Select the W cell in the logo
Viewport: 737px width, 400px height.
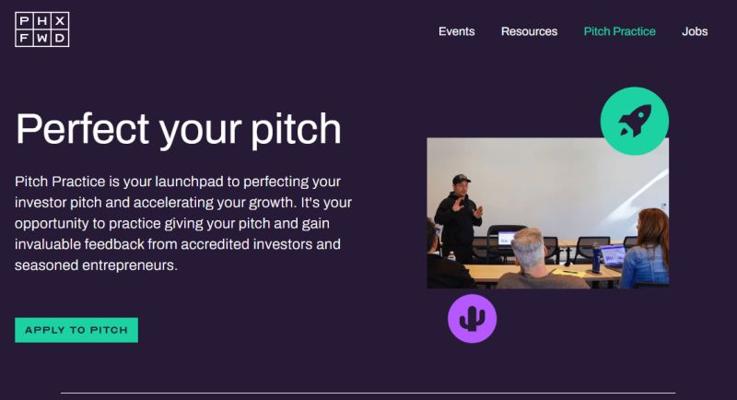coord(42,38)
